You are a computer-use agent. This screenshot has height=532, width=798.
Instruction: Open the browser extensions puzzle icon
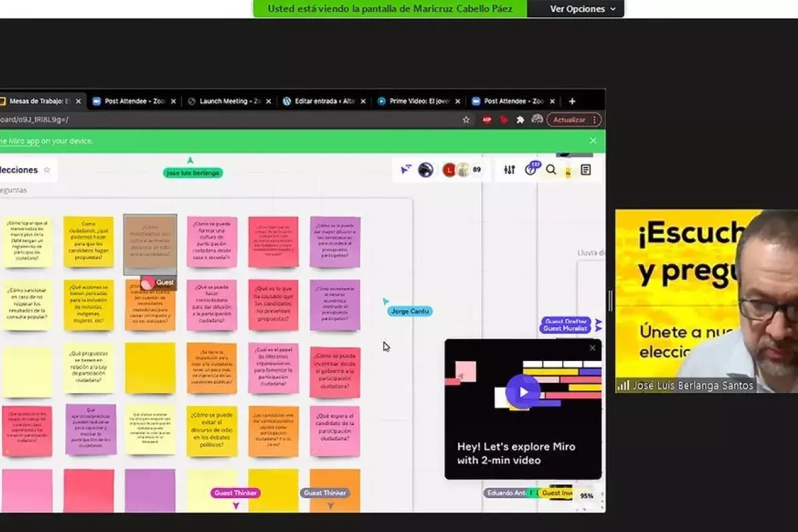pyautogui.click(x=520, y=120)
